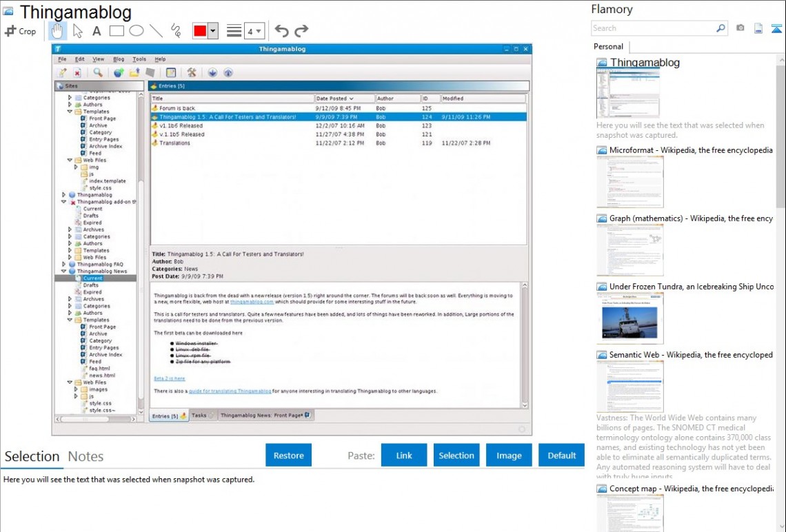Click the red color swatch
The height and width of the screenshot is (532, 786).
(200, 31)
